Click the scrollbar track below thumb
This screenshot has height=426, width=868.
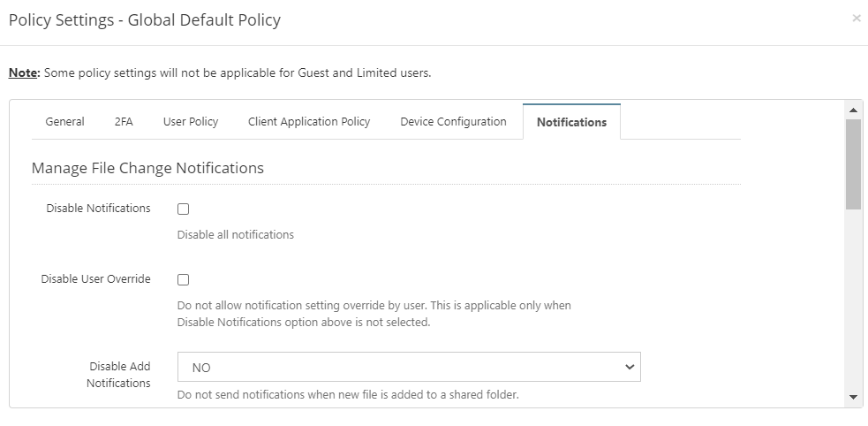coord(853,299)
